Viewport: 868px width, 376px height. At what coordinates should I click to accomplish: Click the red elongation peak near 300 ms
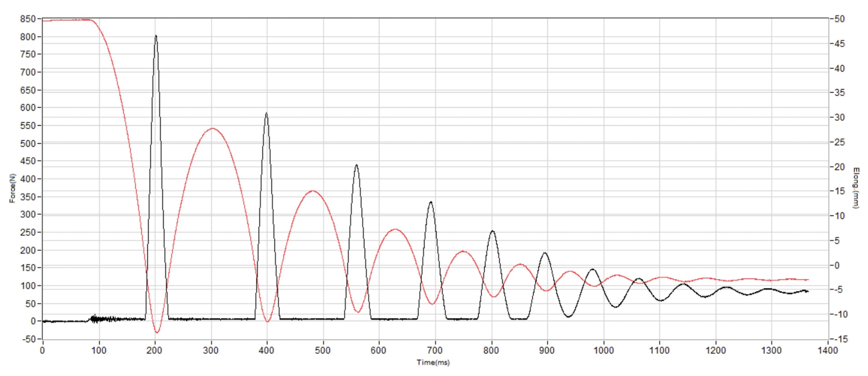pyautogui.click(x=212, y=129)
